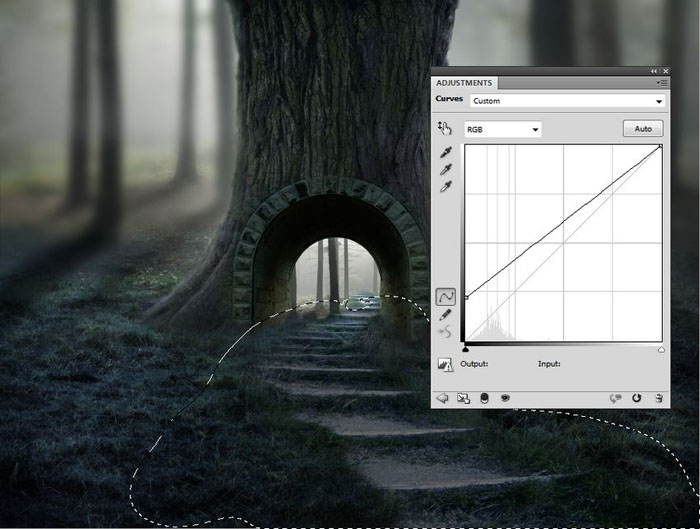Open RGB channel dropdown
This screenshot has height=529, width=700.
tap(503, 129)
